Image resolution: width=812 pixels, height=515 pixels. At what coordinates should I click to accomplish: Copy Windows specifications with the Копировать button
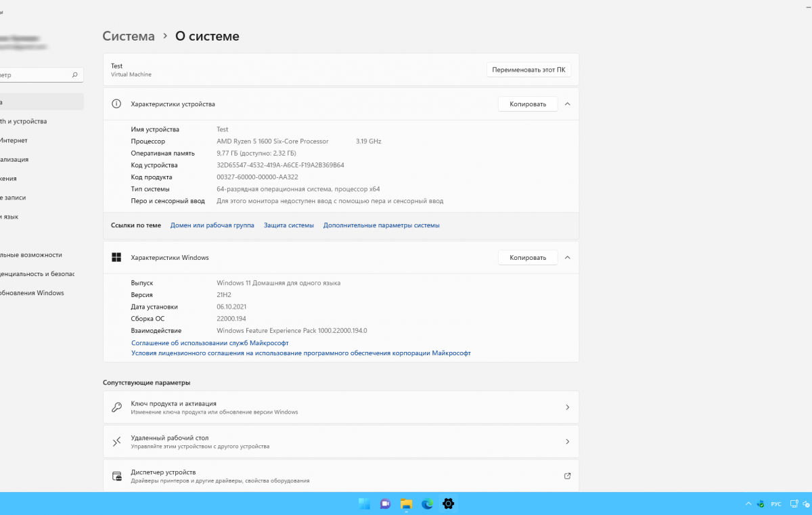(x=528, y=258)
